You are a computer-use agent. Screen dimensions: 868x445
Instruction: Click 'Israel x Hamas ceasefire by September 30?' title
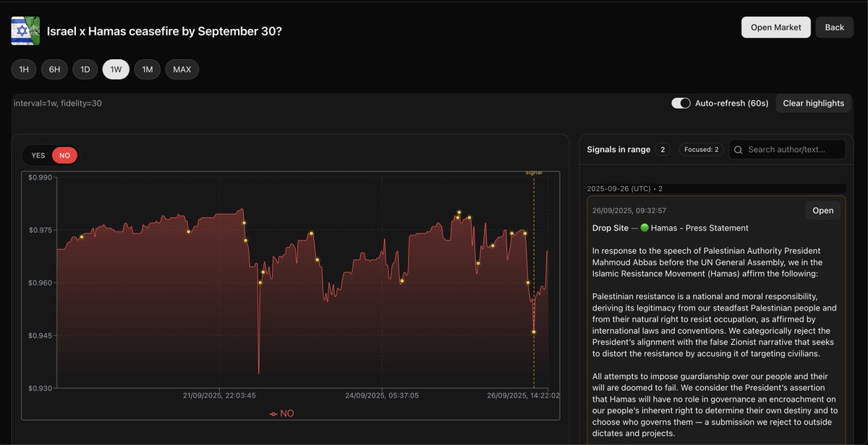[164, 31]
